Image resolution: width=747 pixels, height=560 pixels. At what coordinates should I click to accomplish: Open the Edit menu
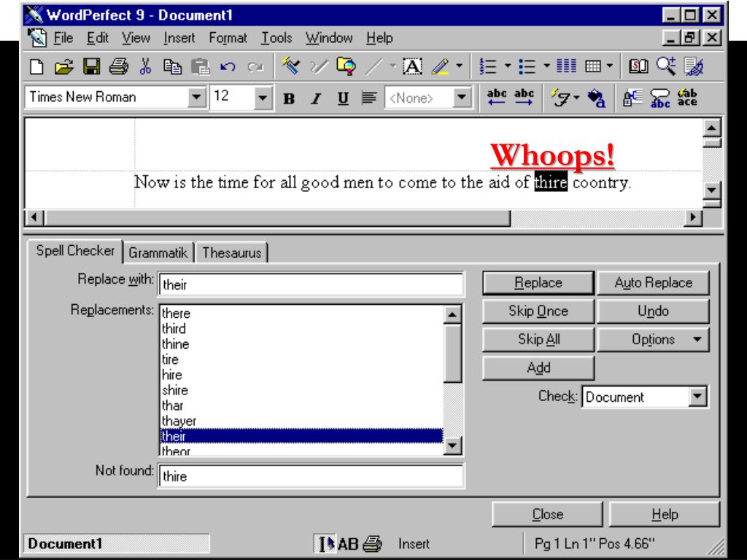pos(98,38)
